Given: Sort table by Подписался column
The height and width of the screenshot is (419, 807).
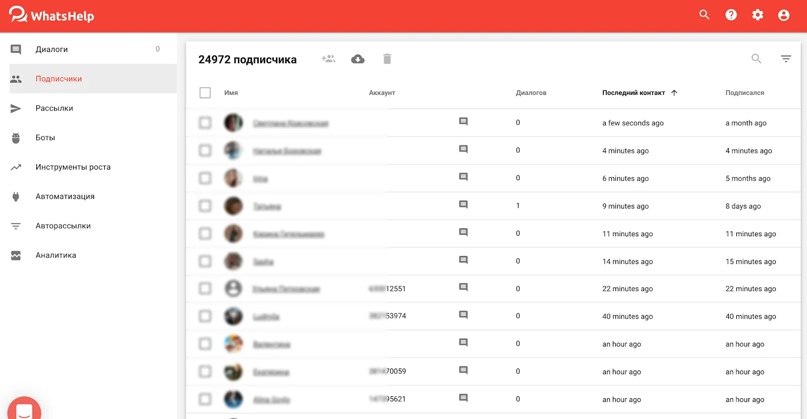Looking at the screenshot, I should click(744, 93).
